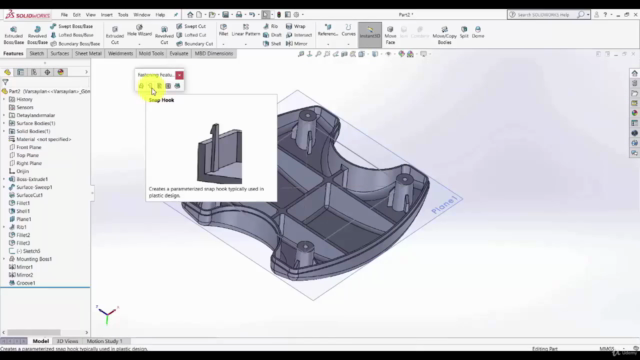Viewport: 640px width, 360px height.
Task: Select Plane1 in the feature tree
Action: tap(20, 219)
